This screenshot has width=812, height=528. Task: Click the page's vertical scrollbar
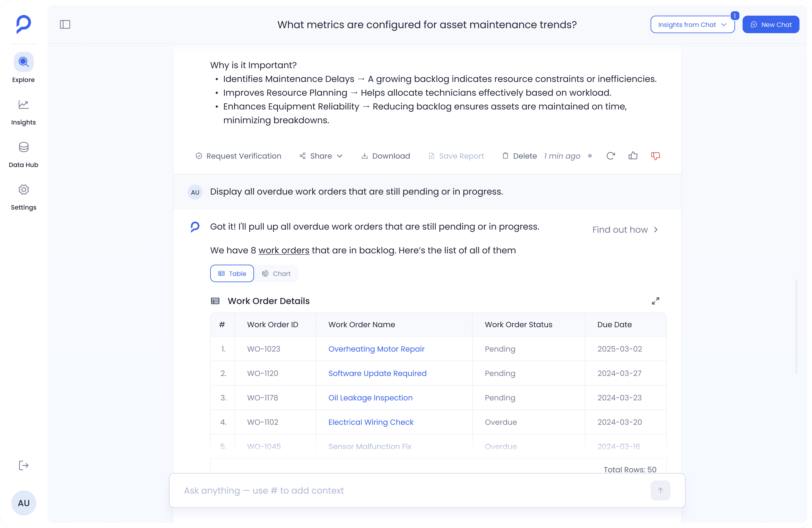(796, 326)
